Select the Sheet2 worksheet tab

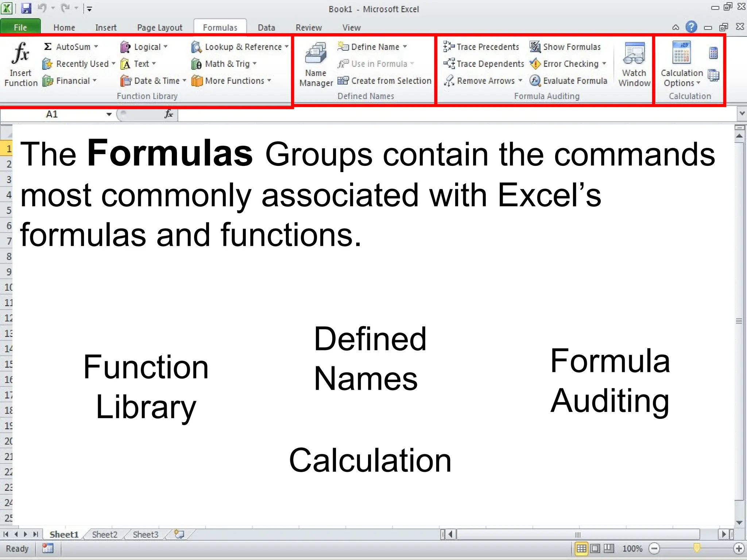(x=105, y=534)
